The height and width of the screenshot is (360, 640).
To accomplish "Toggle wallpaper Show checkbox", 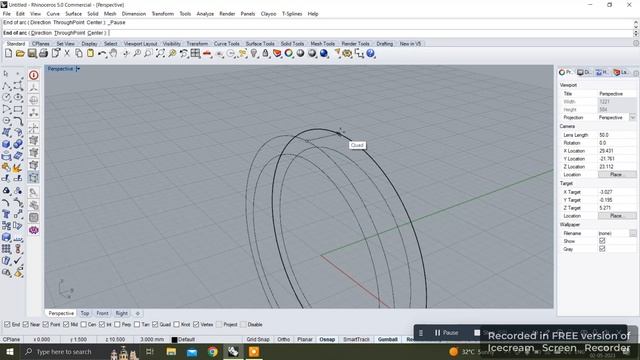I will pyautogui.click(x=602, y=241).
